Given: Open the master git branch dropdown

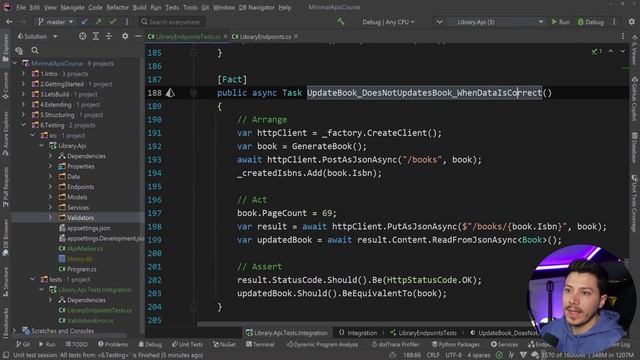Looking at the screenshot, I should [x=56, y=22].
